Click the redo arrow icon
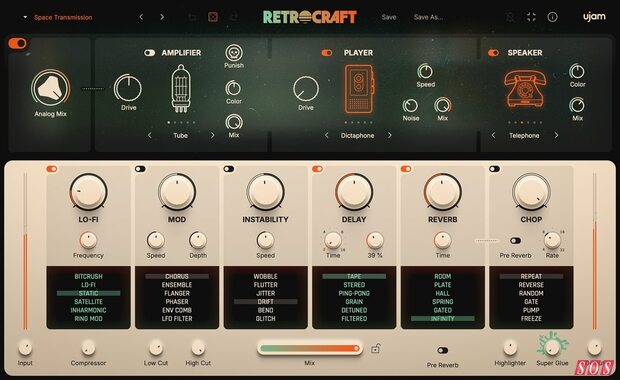This screenshot has width=620, height=380. tap(234, 17)
